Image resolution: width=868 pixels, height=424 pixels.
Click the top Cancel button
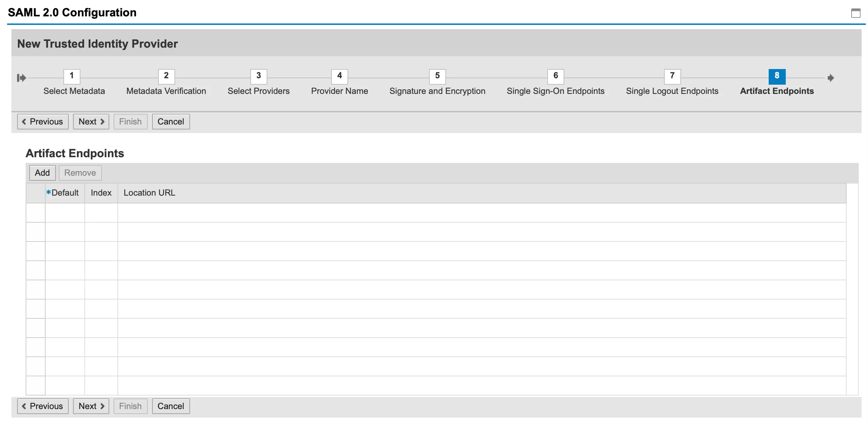[x=171, y=122]
